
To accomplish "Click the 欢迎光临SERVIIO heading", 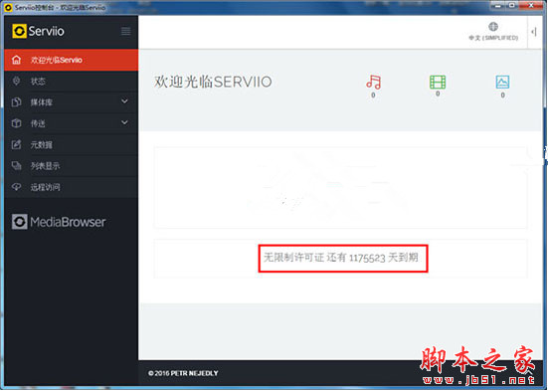I will point(213,83).
